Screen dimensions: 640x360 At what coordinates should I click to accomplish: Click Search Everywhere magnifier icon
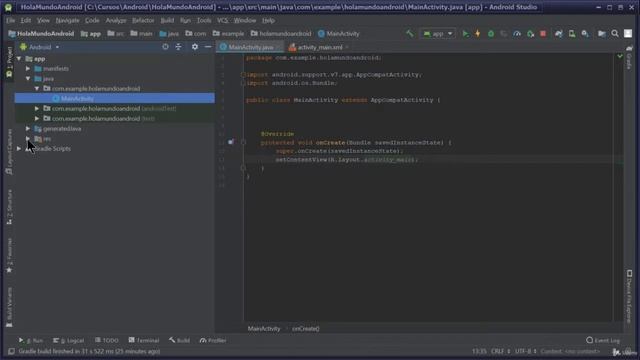pyautogui.click(x=615, y=34)
